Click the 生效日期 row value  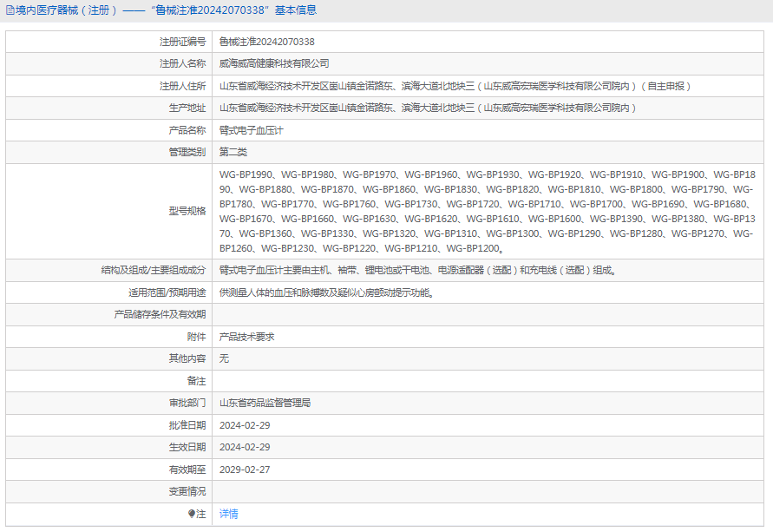click(245, 447)
